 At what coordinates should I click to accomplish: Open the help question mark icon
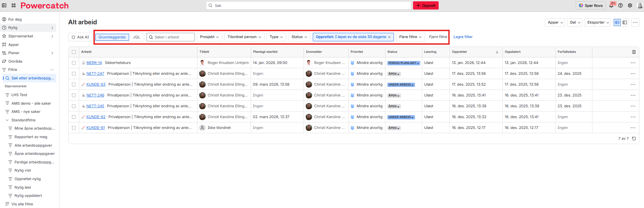(x=620, y=6)
